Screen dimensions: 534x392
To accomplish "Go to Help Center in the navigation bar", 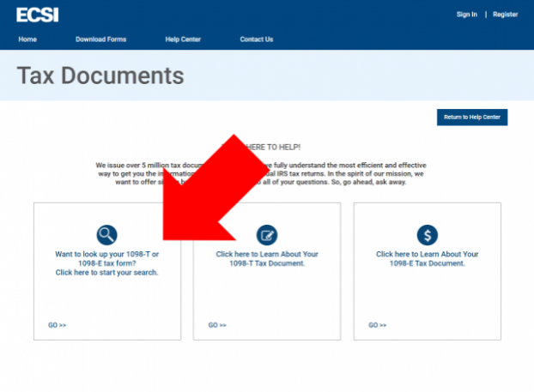I will (182, 39).
